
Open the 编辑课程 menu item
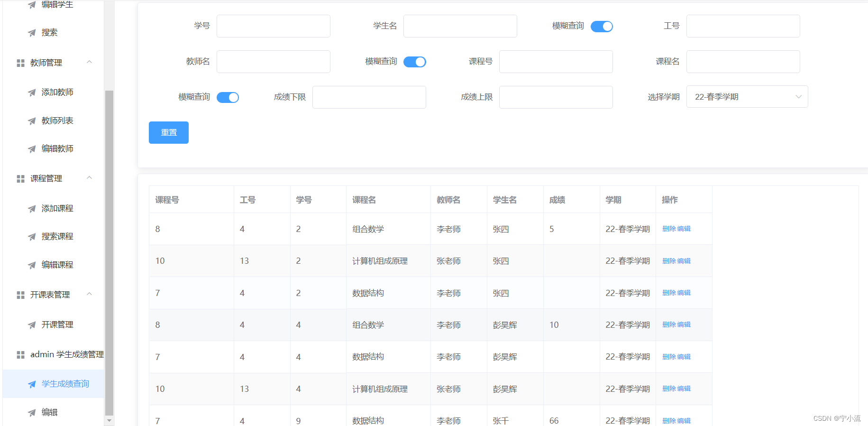54,265
